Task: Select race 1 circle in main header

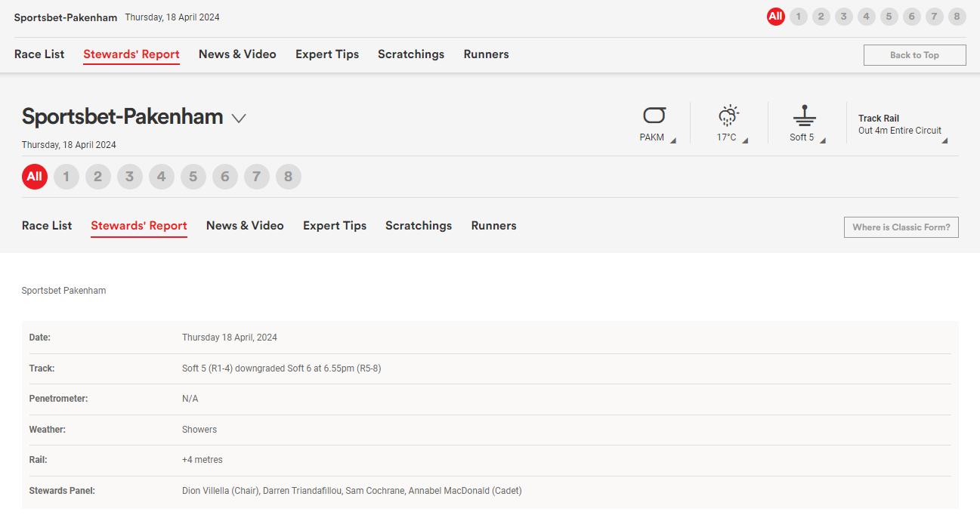Action: click(66, 177)
